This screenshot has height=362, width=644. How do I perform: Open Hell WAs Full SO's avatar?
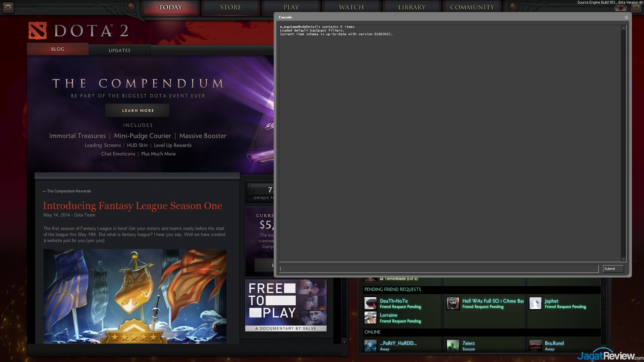pos(453,303)
